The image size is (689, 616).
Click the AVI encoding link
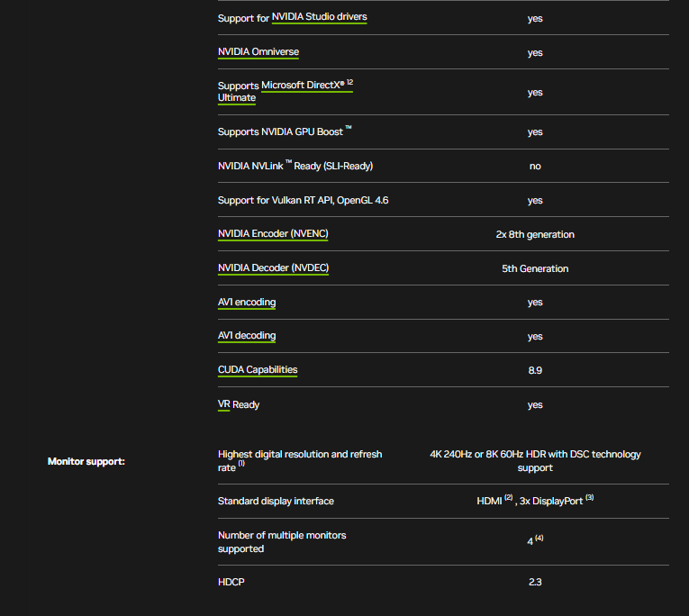pyautogui.click(x=247, y=303)
